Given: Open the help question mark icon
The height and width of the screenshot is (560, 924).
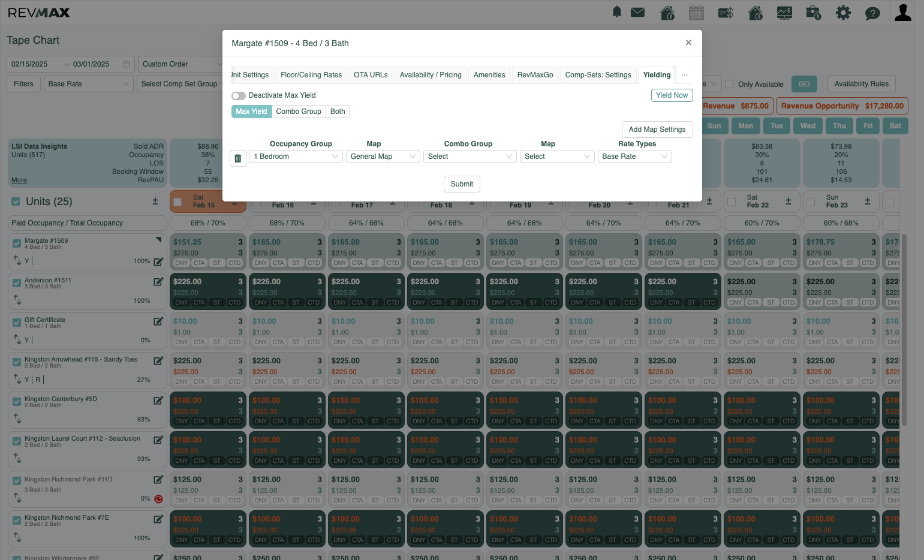Looking at the screenshot, I should 872,13.
